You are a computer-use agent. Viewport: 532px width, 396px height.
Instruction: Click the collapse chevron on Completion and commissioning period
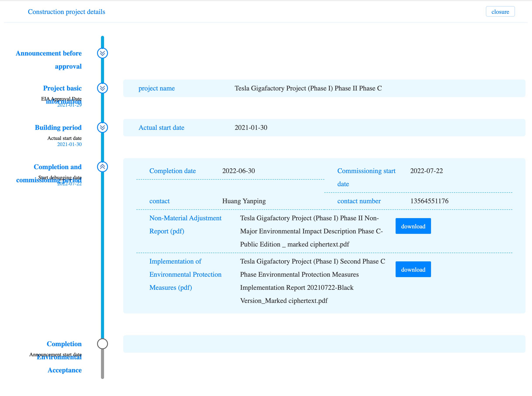coord(102,167)
